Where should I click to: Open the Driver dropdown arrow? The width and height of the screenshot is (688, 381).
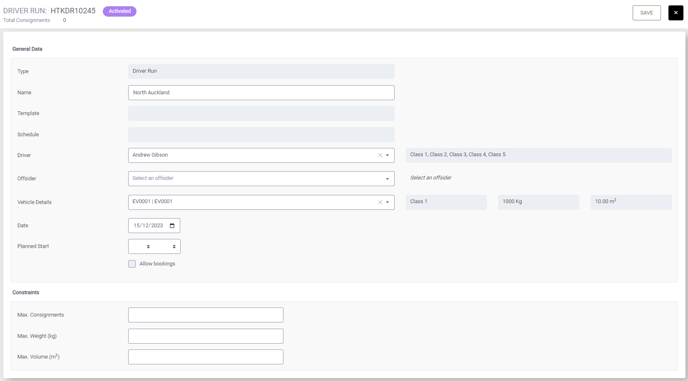387,155
